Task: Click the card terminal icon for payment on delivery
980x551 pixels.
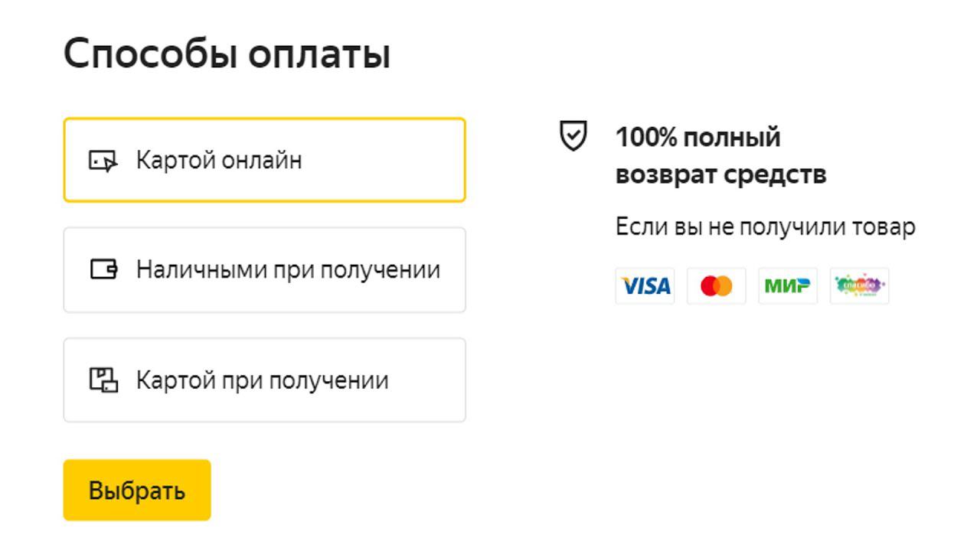Action: click(104, 380)
